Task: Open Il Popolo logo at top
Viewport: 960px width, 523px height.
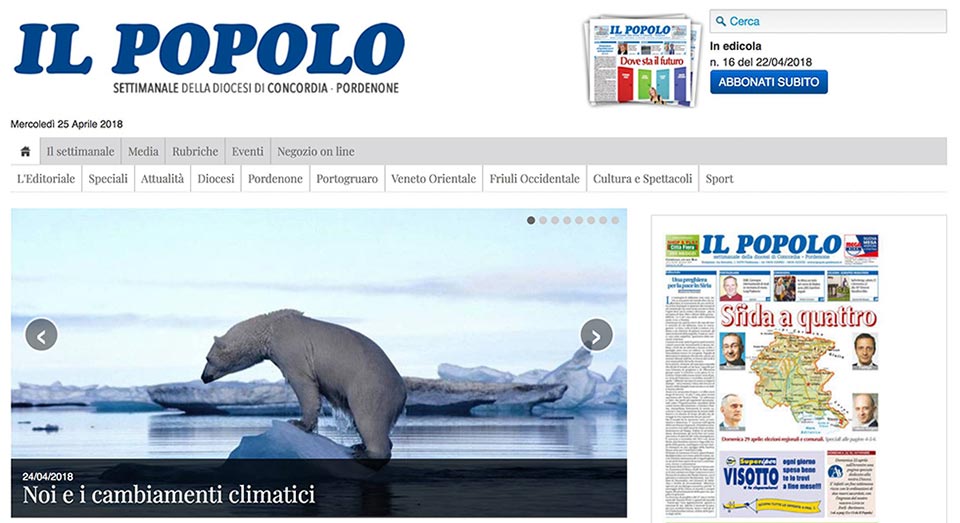Action: click(x=209, y=58)
